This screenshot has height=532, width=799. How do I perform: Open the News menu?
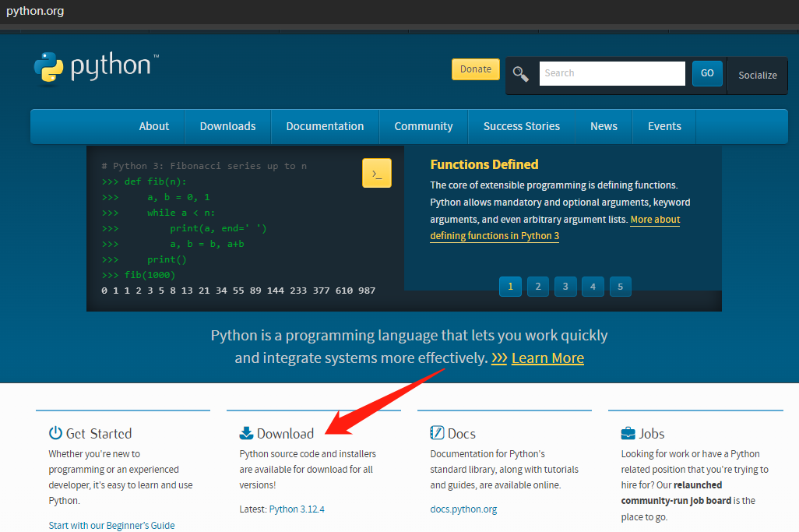tap(604, 126)
